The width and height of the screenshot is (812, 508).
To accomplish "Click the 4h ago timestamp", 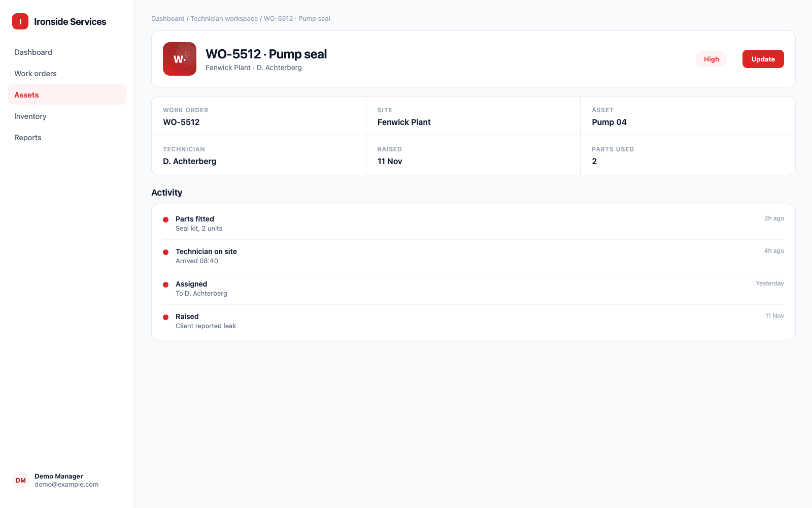I will pyautogui.click(x=774, y=251).
